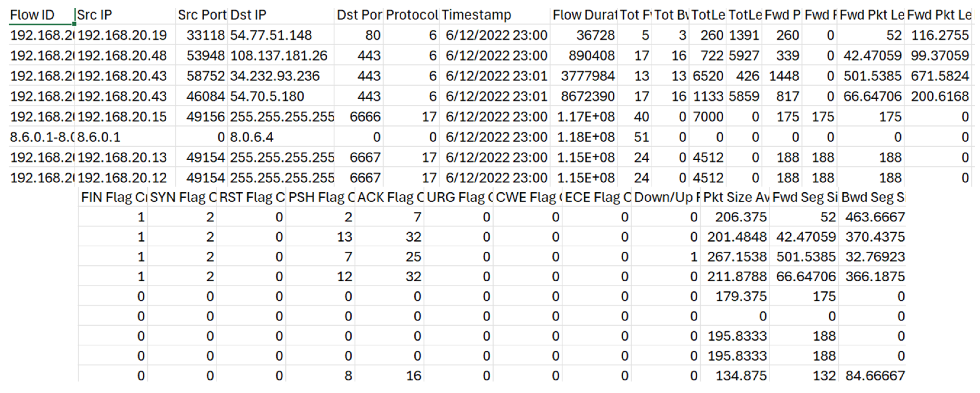Click flow duration cell 8672390

[x=583, y=96]
